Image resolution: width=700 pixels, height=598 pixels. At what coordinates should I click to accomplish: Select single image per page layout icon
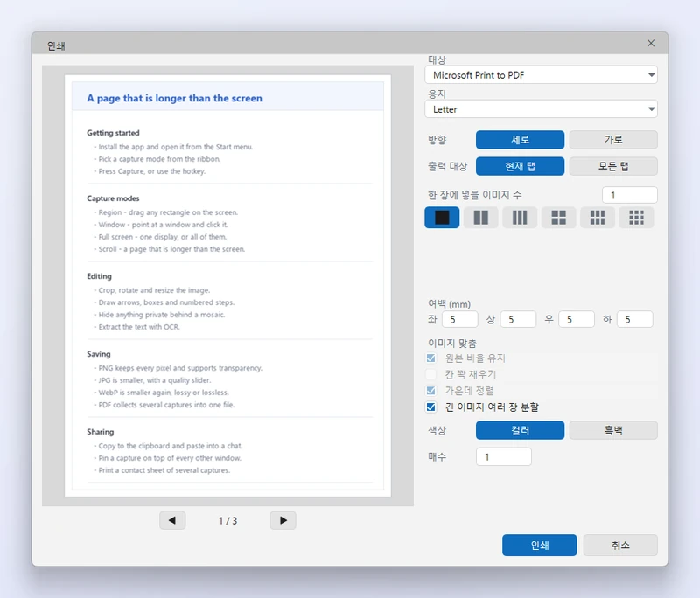[442, 218]
